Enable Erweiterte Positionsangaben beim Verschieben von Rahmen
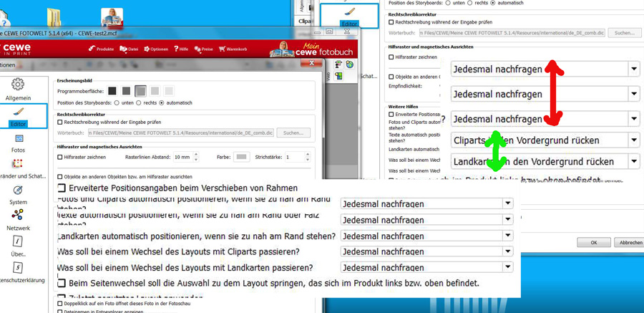Image resolution: width=644 pixels, height=313 pixels. pos(62,188)
